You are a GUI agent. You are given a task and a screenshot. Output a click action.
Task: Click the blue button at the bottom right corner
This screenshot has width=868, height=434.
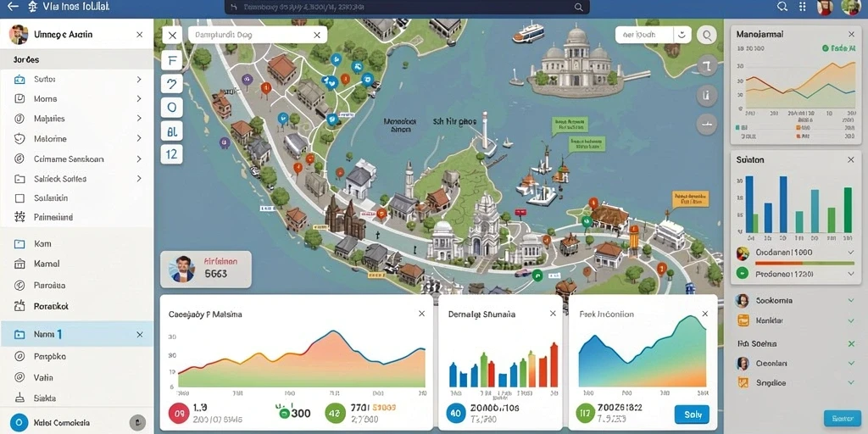[842, 419]
